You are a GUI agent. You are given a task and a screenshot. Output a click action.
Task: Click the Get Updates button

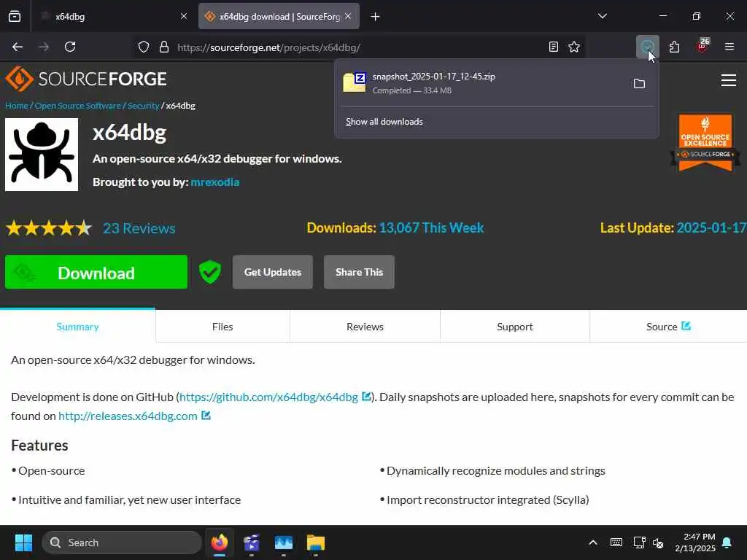pyautogui.click(x=273, y=272)
